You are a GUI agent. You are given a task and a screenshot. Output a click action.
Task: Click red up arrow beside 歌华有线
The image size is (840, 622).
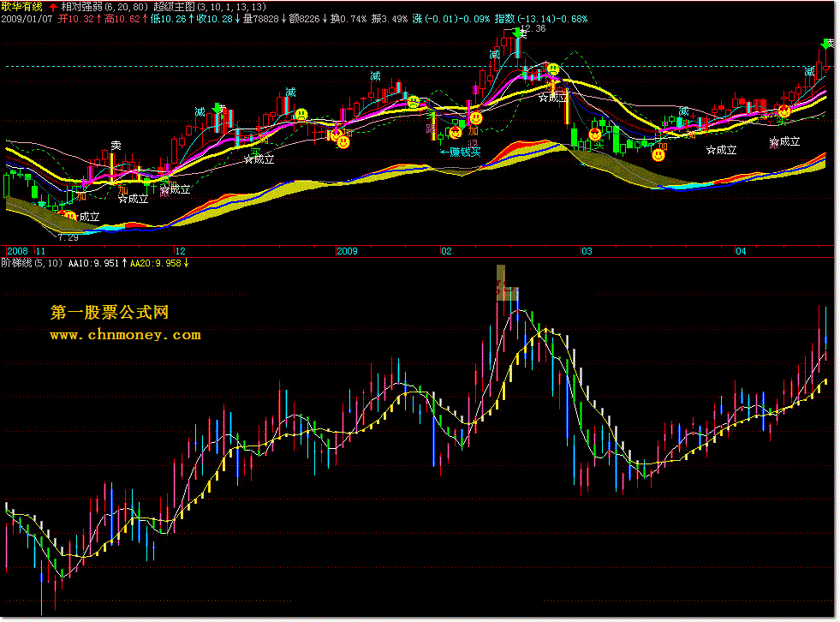pos(53,8)
